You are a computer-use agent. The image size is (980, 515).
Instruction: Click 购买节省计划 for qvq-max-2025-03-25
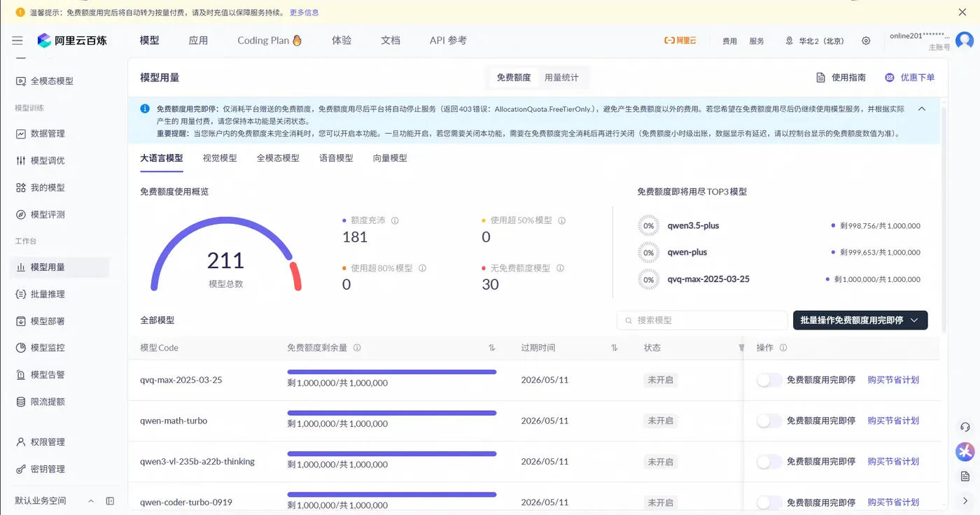tap(893, 380)
